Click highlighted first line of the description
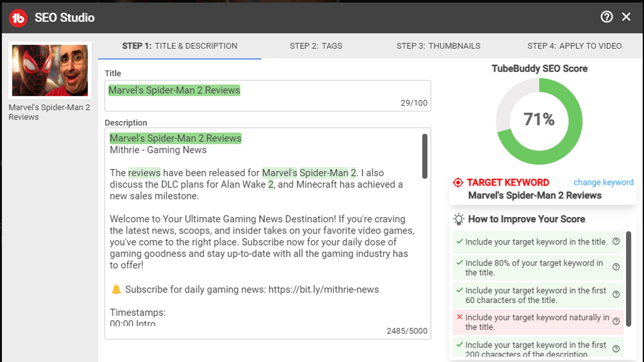Viewport: 644px width, 362px height. click(x=175, y=138)
